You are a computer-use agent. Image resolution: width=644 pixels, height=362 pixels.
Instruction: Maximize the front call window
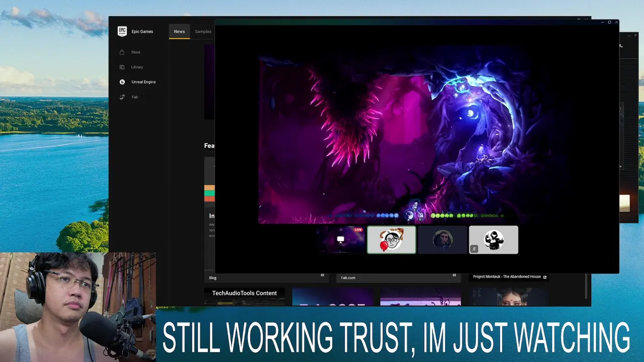click(609, 22)
